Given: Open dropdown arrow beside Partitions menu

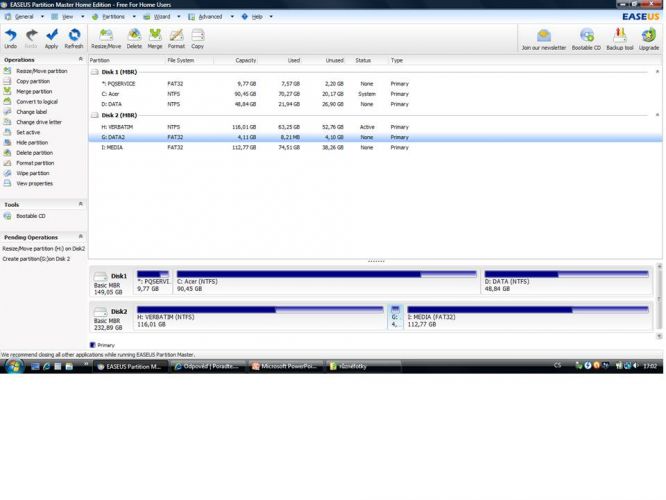Looking at the screenshot, I should (134, 17).
